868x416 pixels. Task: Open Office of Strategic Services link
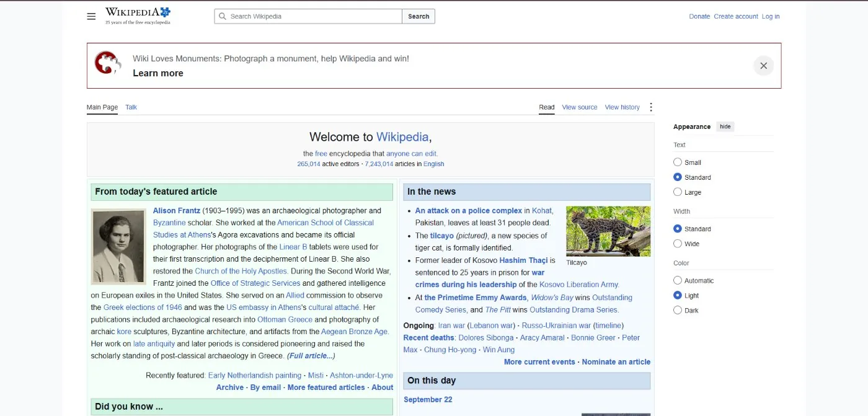pyautogui.click(x=255, y=283)
